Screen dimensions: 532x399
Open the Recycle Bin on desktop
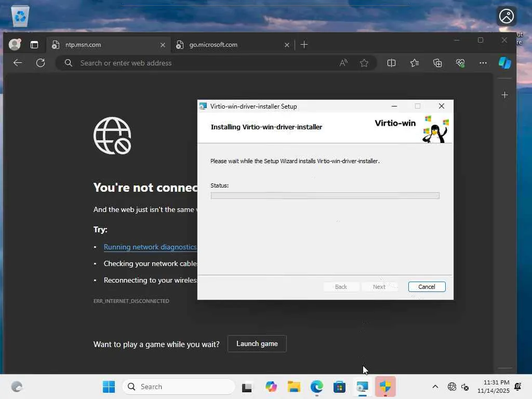(20, 16)
